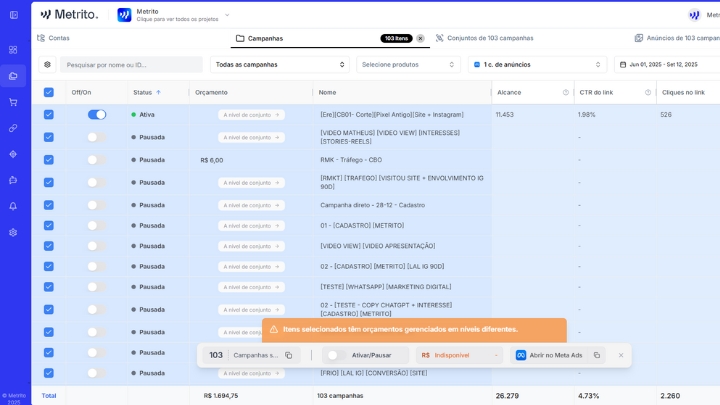Screen dimensions: 720x405
Task: Select the Campanhas tab
Action: click(330, 39)
